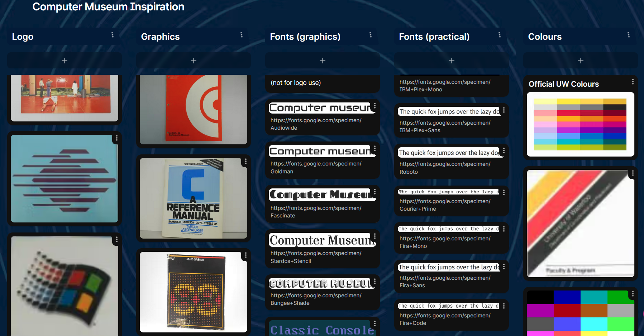The width and height of the screenshot is (644, 336).
Task: Click the board title Computer Museum Inspiration
Action: (108, 6)
